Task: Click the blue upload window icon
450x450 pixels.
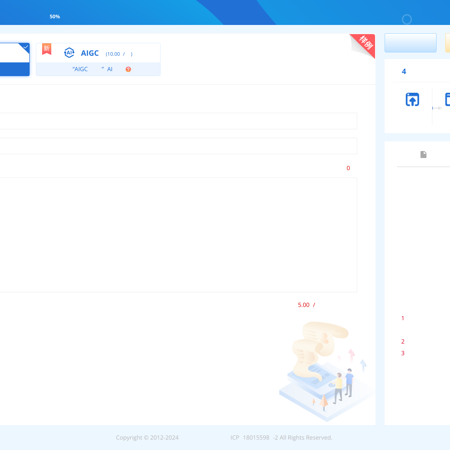Action: click(412, 99)
